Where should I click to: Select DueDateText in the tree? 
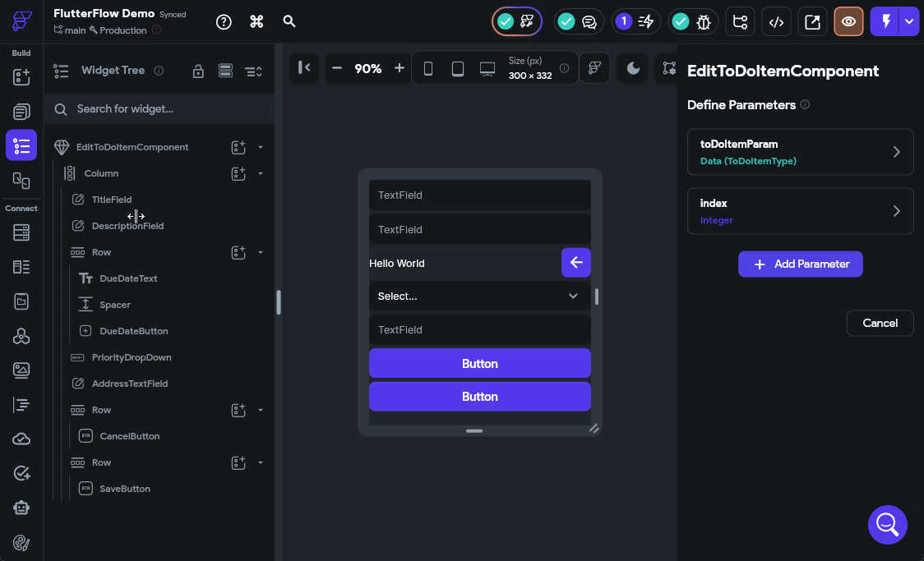[x=128, y=278]
